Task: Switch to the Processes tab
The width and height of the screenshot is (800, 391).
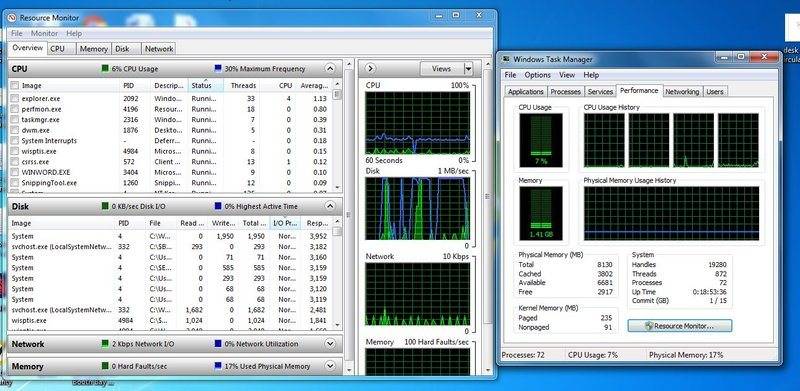Action: [566, 91]
